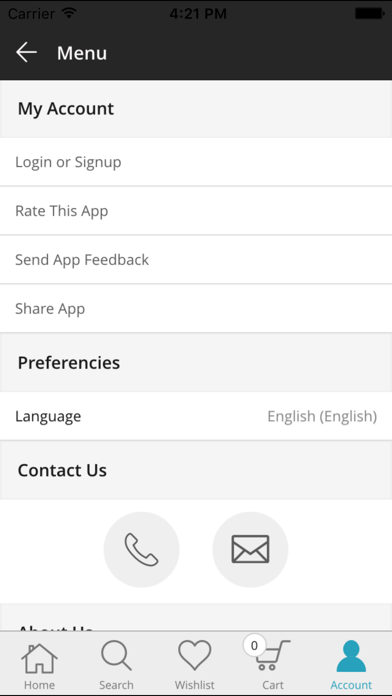Open the Language setting row
Screen dimensions: 392x696
(196, 416)
